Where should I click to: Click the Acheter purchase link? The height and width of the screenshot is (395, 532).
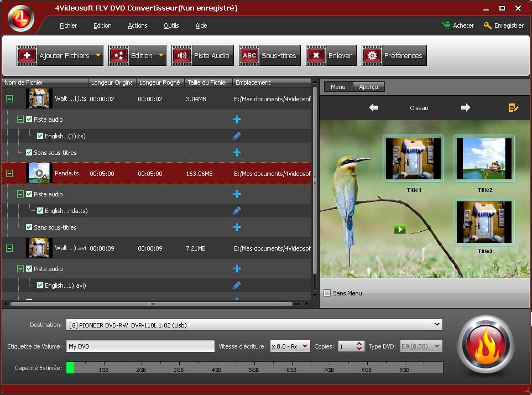[x=458, y=25]
